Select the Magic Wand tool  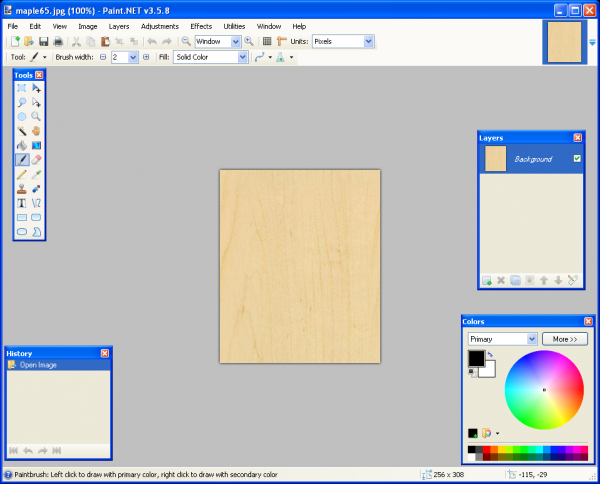point(22,131)
